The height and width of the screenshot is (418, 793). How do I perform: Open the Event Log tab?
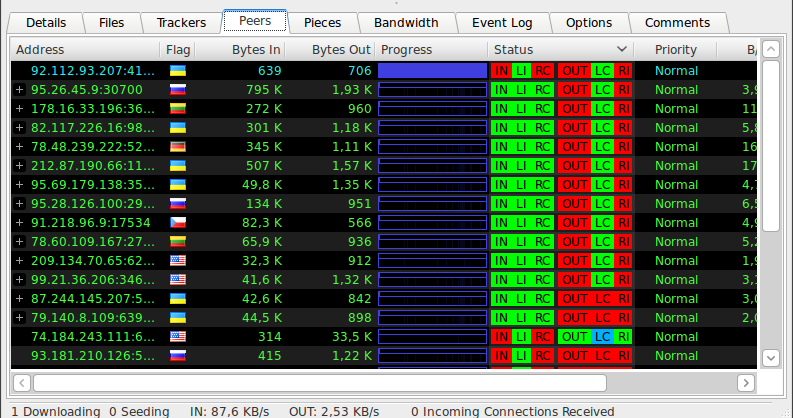click(x=502, y=23)
